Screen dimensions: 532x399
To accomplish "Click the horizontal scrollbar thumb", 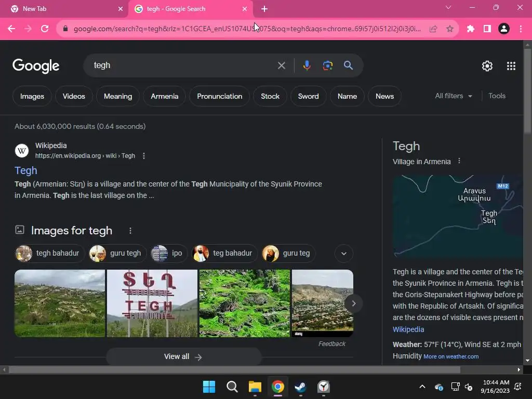I will [x=234, y=369].
